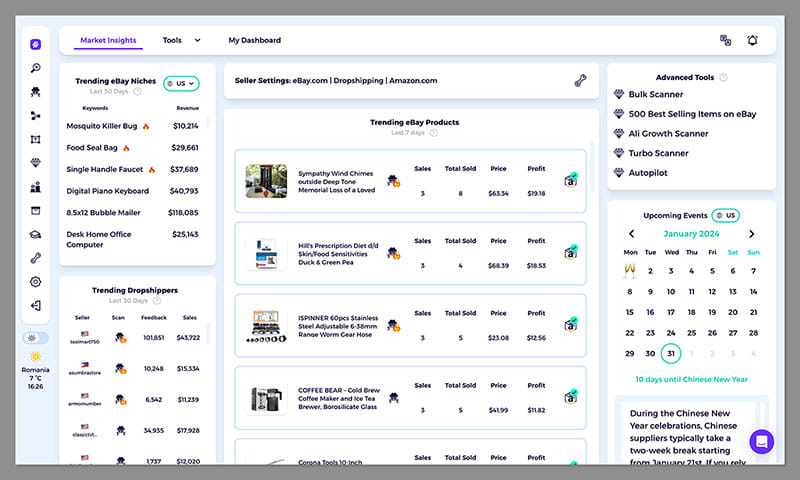Open US country selector in Upcoming Events
The width and height of the screenshot is (800, 480).
click(726, 215)
